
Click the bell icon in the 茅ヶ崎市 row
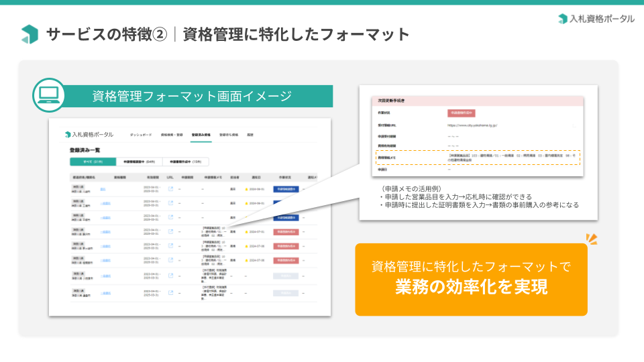pos(246,246)
